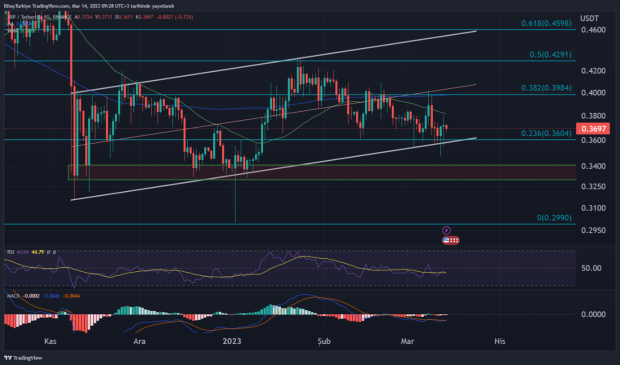Open the US flag economic events marker

click(x=450, y=240)
